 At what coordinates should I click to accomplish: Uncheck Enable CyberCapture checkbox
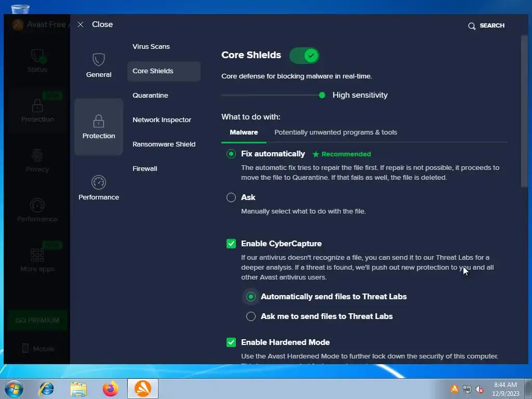pyautogui.click(x=231, y=244)
